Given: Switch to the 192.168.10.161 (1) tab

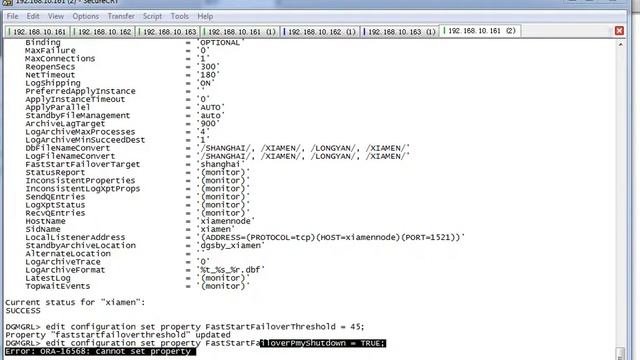Looking at the screenshot, I should pyautogui.click(x=240, y=31).
